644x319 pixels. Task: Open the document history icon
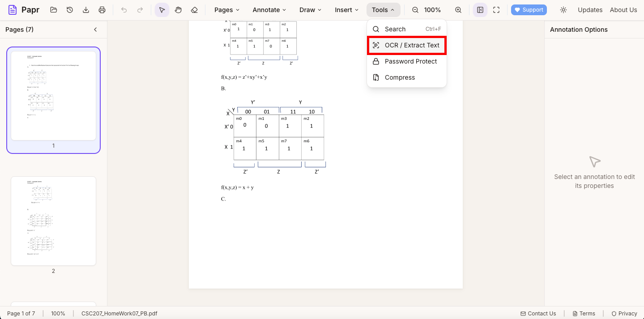click(x=69, y=9)
